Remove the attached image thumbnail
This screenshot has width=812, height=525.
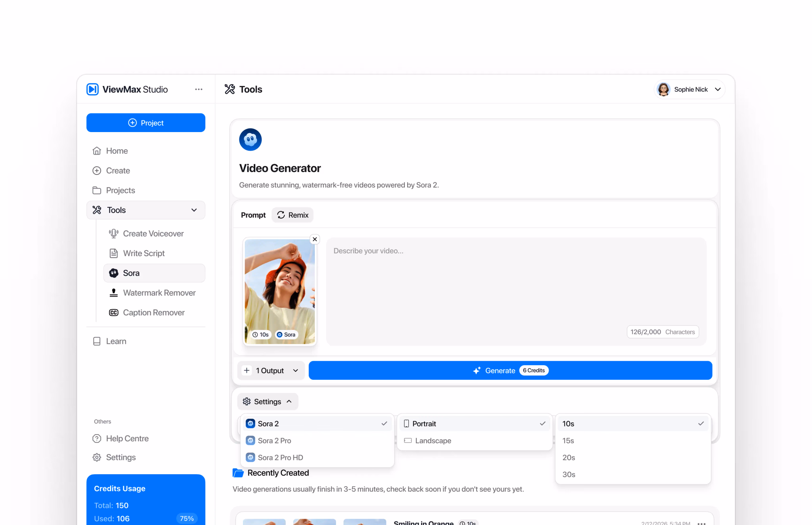(x=315, y=239)
